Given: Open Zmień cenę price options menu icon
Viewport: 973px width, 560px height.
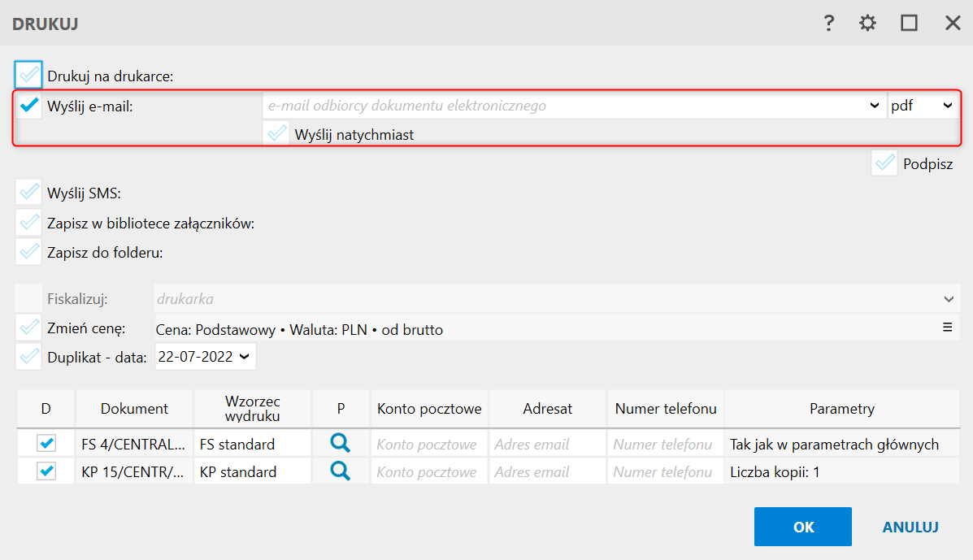Looking at the screenshot, I should click(947, 328).
